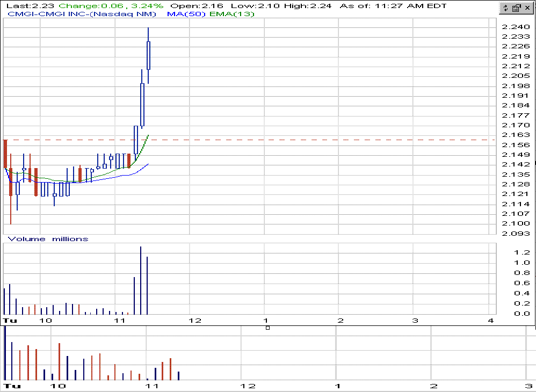The image size is (536, 392).
Task: Click the Open:2.16 value
Action: 197,6
